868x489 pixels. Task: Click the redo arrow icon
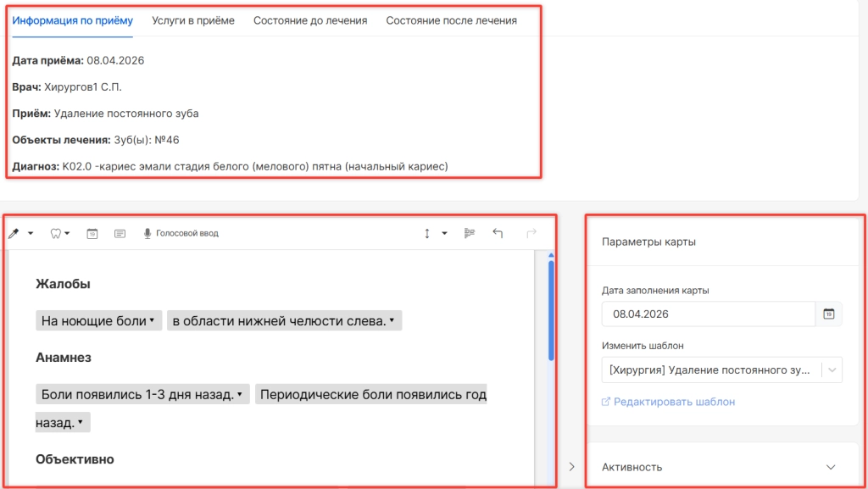(x=531, y=233)
